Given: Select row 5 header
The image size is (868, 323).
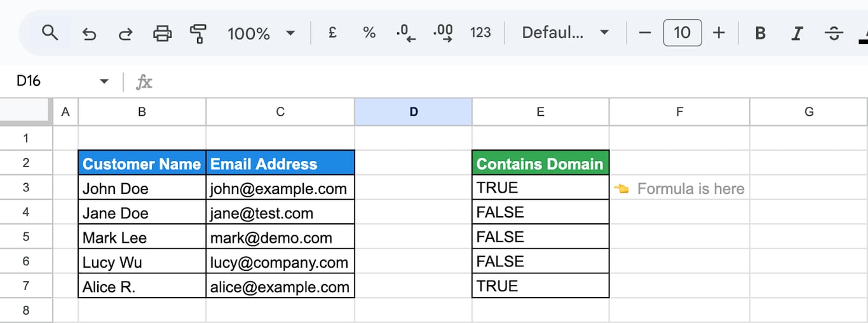Looking at the screenshot, I should 26,237.
